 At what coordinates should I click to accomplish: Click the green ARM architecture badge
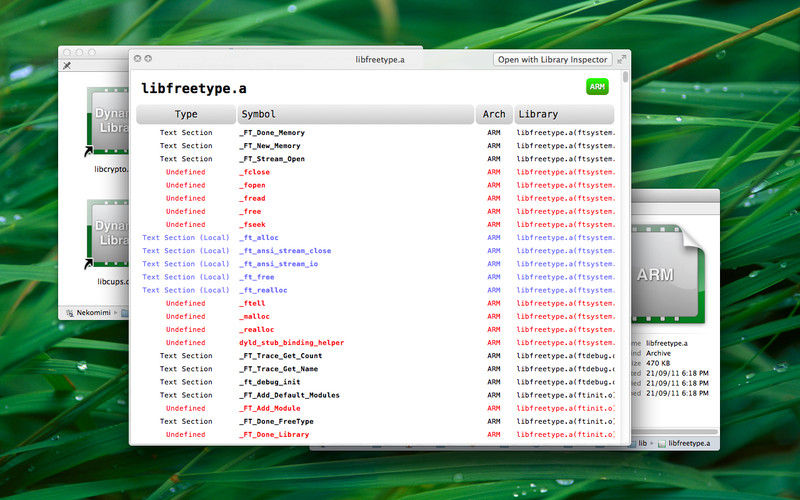[x=597, y=87]
